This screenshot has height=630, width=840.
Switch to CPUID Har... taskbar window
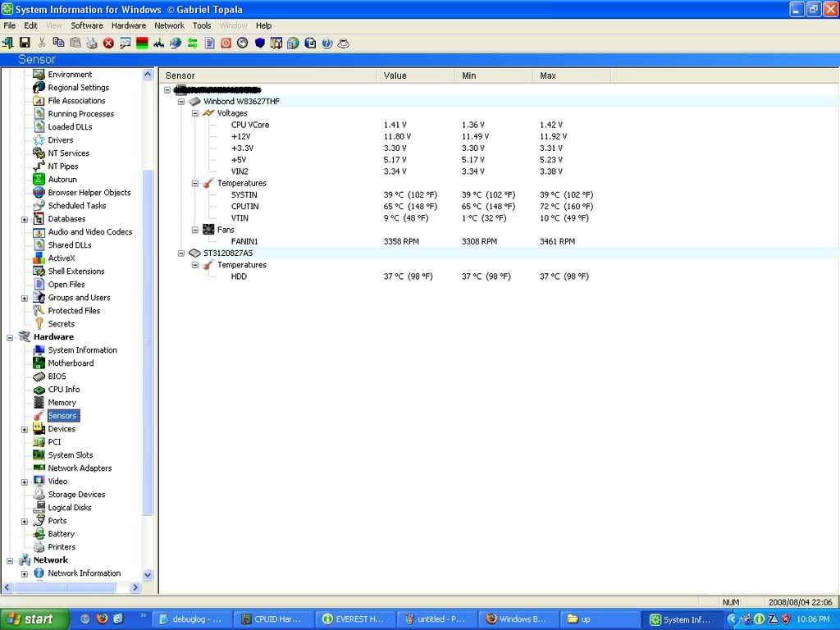[x=274, y=619]
